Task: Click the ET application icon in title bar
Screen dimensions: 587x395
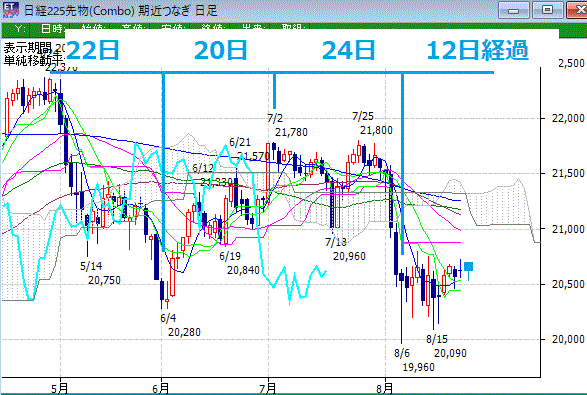Action: tap(10, 9)
